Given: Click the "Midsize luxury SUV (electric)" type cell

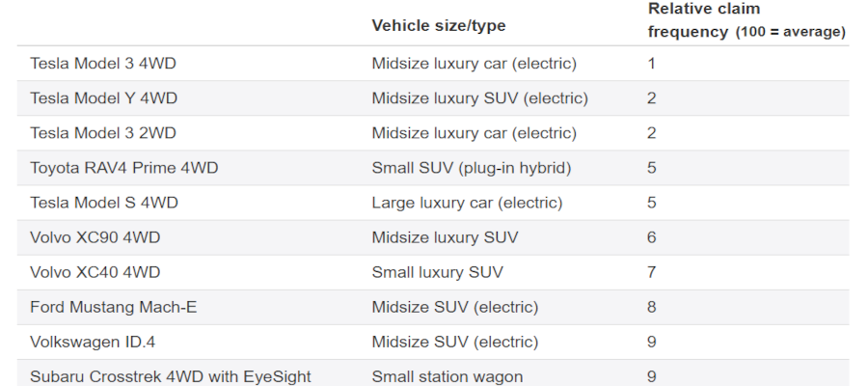Looking at the screenshot, I should coord(479,98).
